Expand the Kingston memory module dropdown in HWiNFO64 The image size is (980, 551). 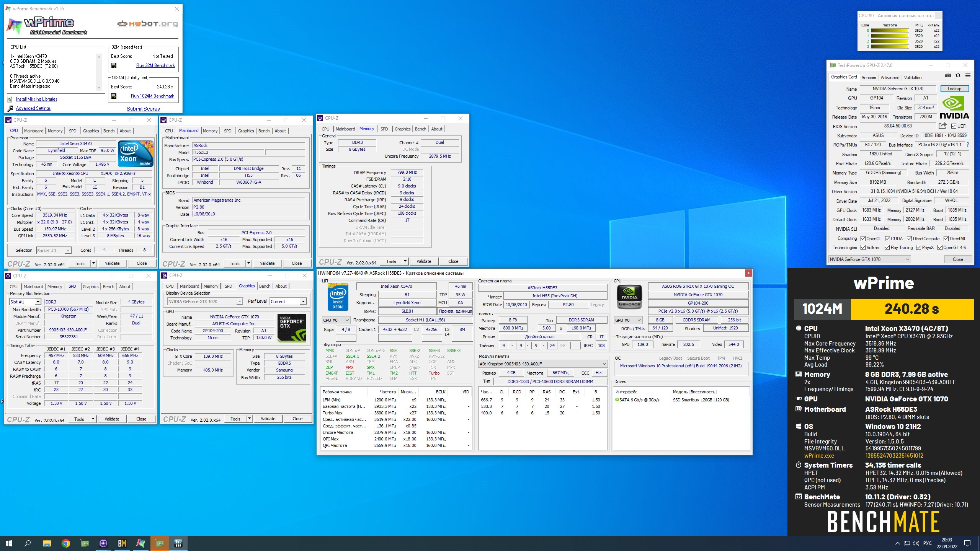[x=542, y=364]
